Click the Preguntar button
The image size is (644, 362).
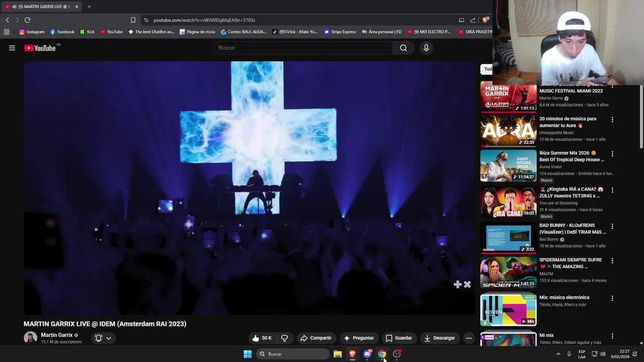[x=358, y=338]
